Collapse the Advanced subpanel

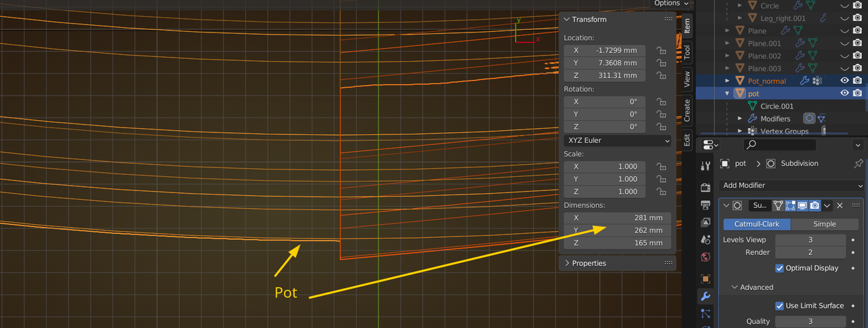click(x=734, y=287)
